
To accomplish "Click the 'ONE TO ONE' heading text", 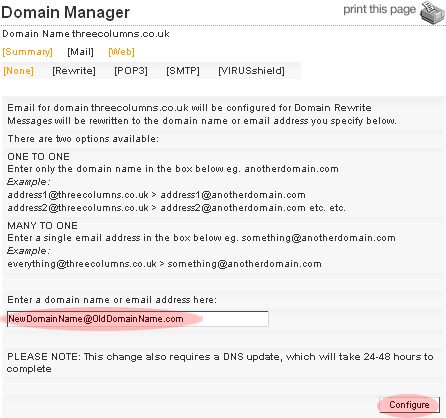I will coord(38,157).
